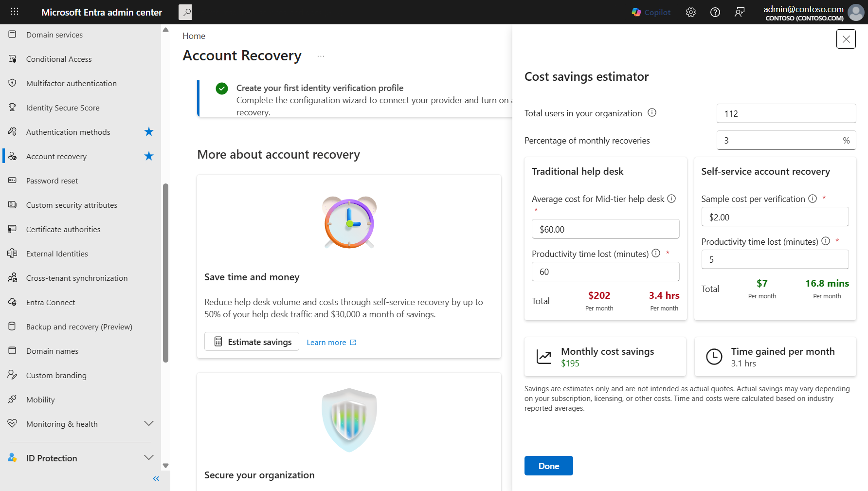The image size is (868, 491).
Task: Click the External Identities sidebar icon
Action: click(x=13, y=254)
